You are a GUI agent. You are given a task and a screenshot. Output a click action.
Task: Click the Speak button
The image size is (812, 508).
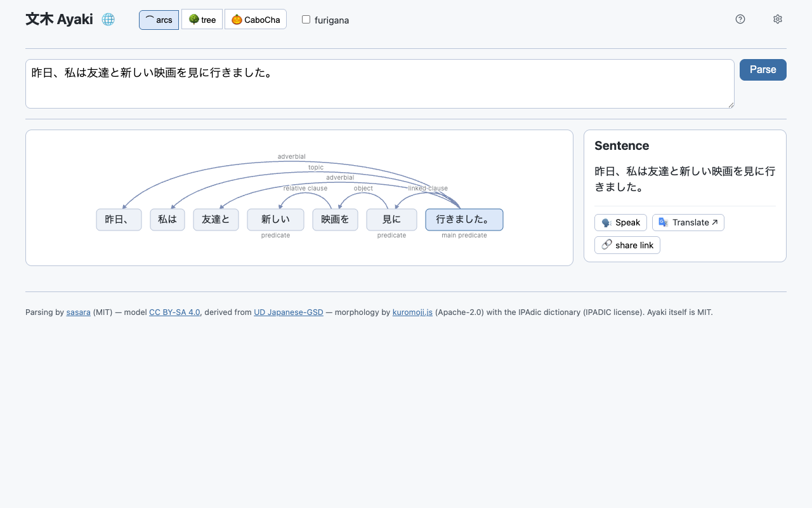point(621,222)
